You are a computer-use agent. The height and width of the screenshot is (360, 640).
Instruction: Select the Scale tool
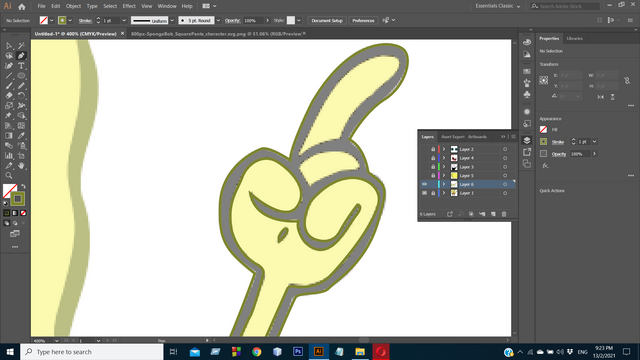[9, 106]
